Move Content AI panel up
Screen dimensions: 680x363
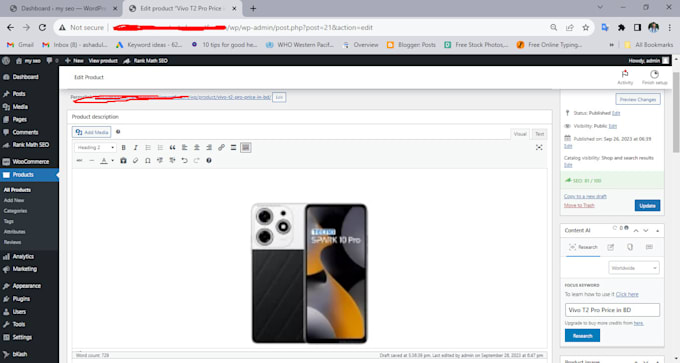coord(636,231)
